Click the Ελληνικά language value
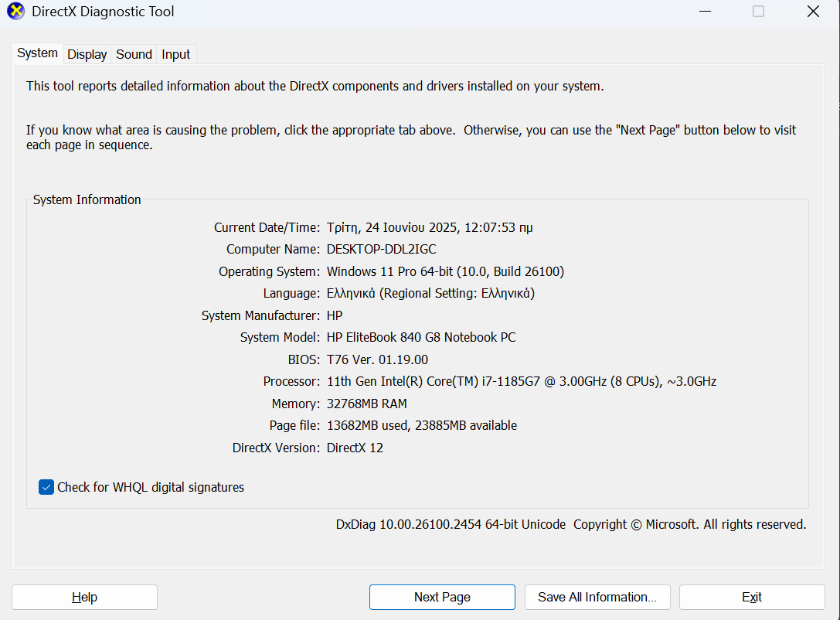The width and height of the screenshot is (840, 620). (430, 294)
